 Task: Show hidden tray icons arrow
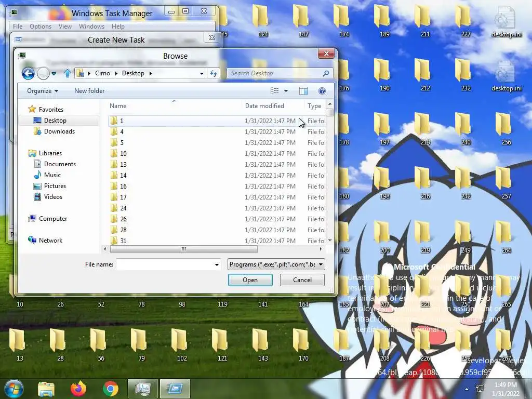467,389
